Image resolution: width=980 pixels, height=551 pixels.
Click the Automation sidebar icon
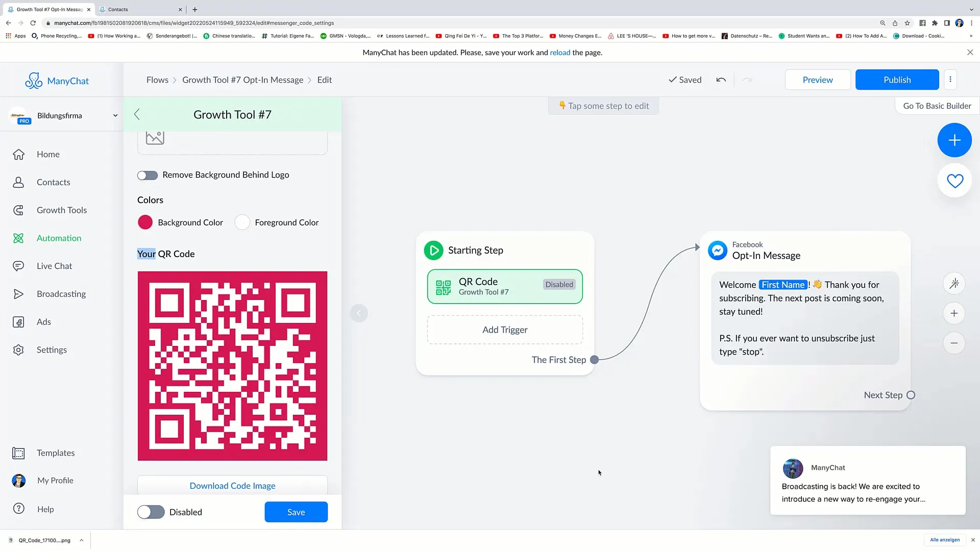coord(19,237)
